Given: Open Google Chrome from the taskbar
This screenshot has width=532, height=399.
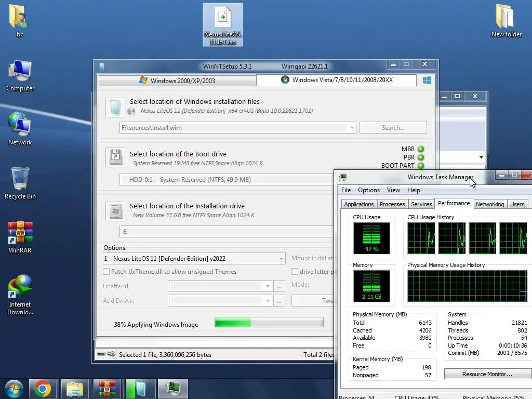Looking at the screenshot, I should [43, 389].
